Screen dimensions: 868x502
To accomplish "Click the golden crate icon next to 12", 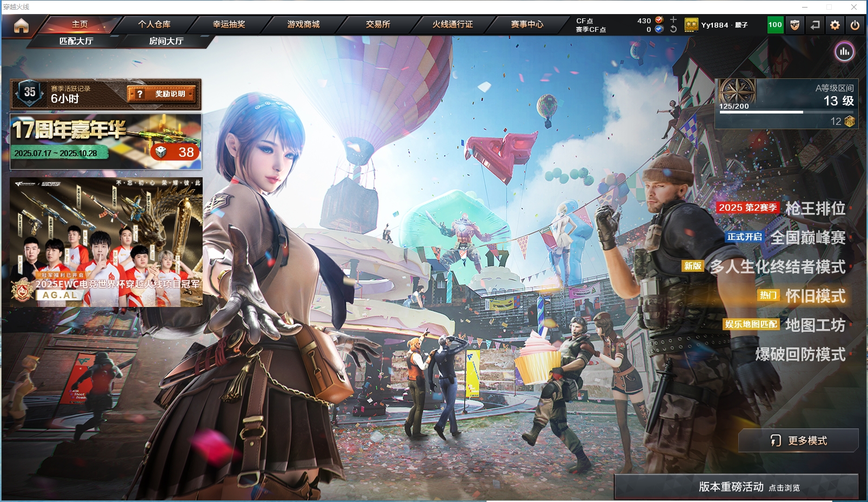I will coord(850,121).
